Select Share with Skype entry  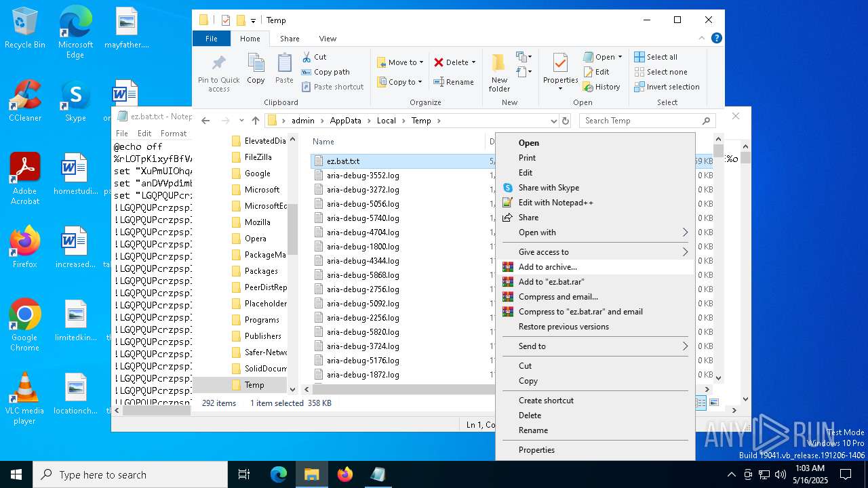click(595, 188)
